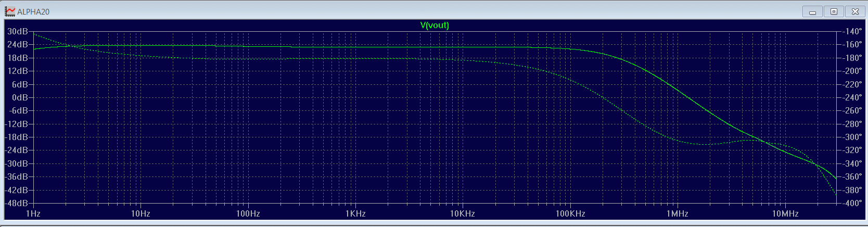Click the 12dB magnitude axis label

click(x=18, y=71)
